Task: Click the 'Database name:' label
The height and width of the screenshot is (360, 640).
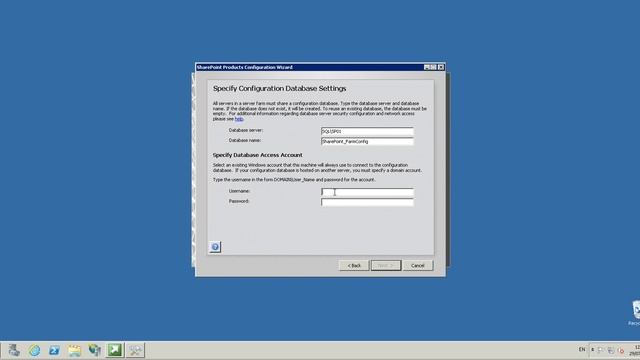Action: tap(244, 140)
